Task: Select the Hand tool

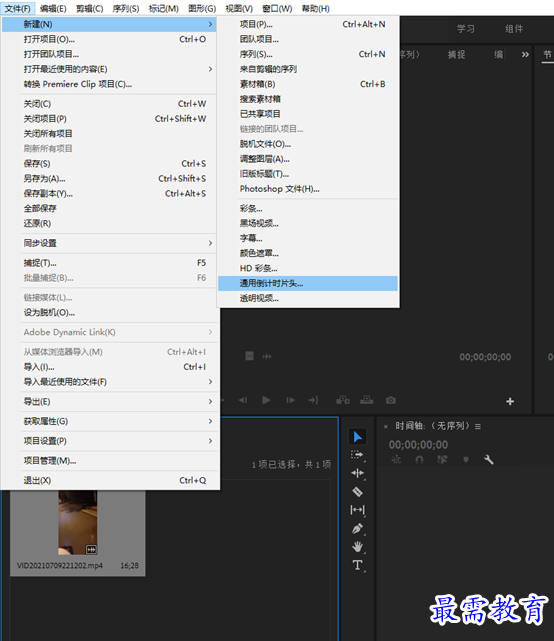Action: [357, 547]
